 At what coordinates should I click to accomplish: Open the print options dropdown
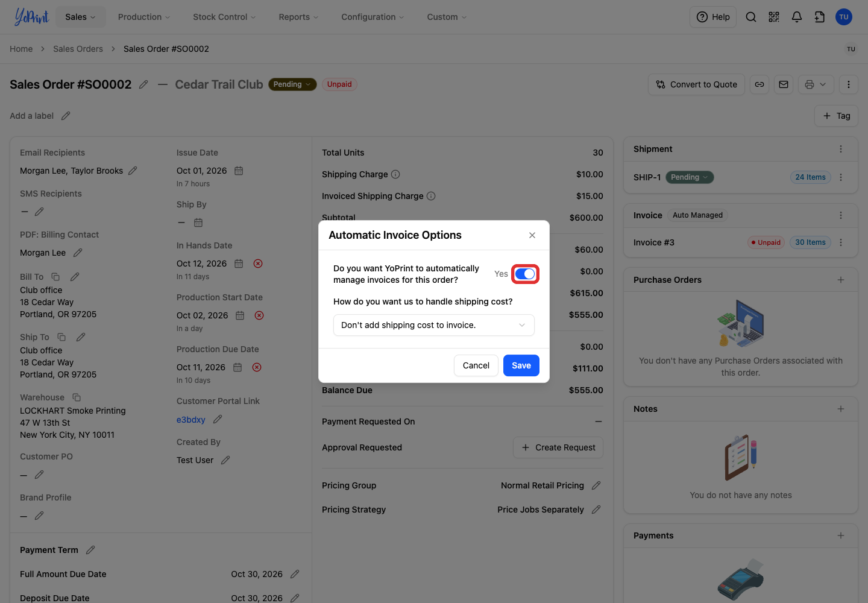[816, 84]
